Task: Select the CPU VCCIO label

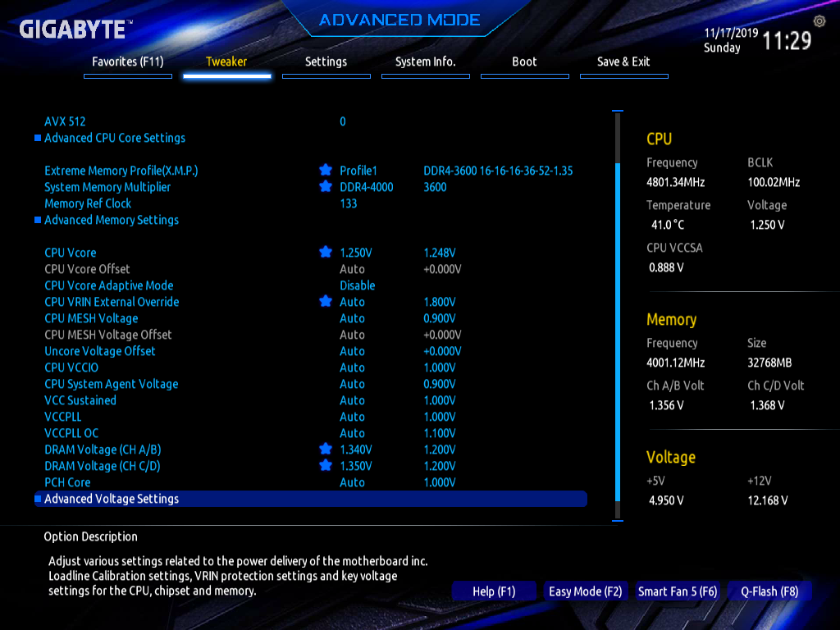Action: (71, 367)
